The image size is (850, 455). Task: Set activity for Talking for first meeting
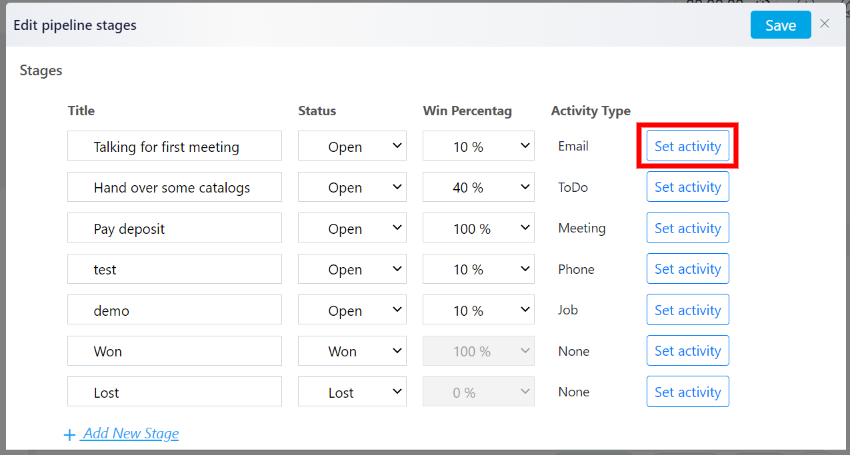[x=687, y=146]
